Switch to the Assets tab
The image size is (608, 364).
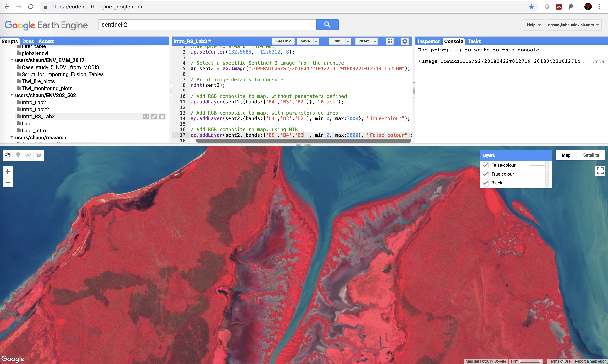46,41
